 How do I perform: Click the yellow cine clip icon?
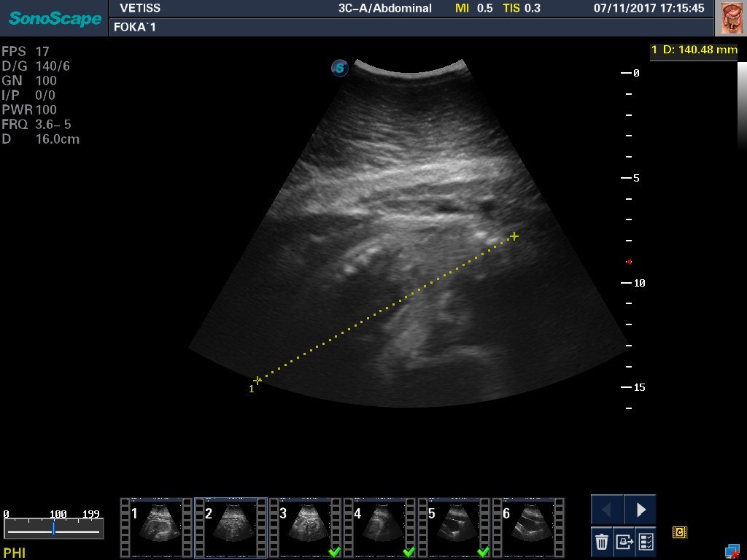680,533
